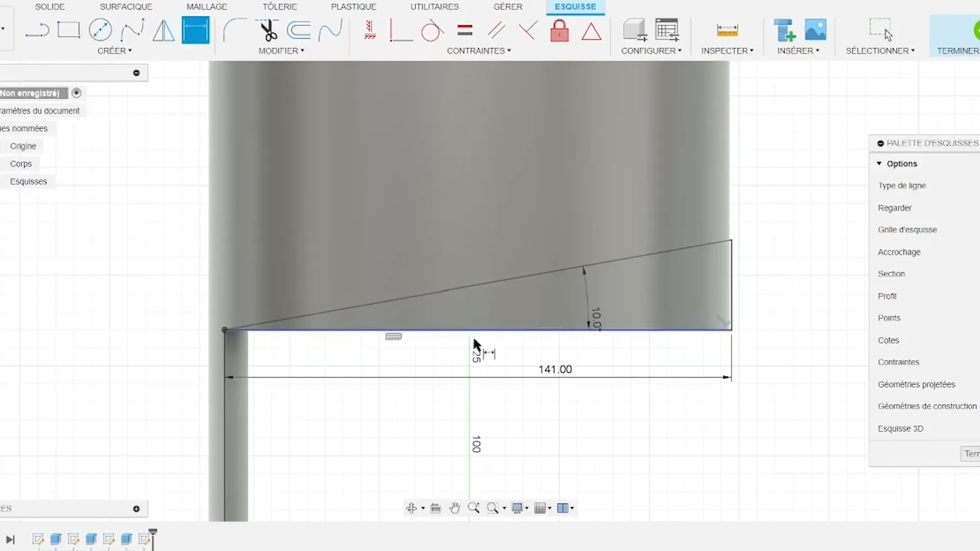The width and height of the screenshot is (980, 551).
Task: Collapse the Options section of sketch palette
Action: pyautogui.click(x=879, y=163)
